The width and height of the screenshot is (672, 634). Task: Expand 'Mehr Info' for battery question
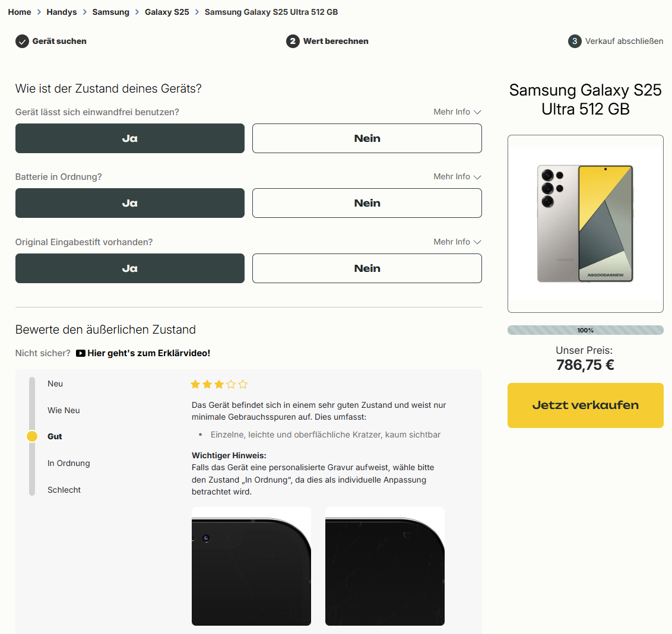click(x=457, y=176)
